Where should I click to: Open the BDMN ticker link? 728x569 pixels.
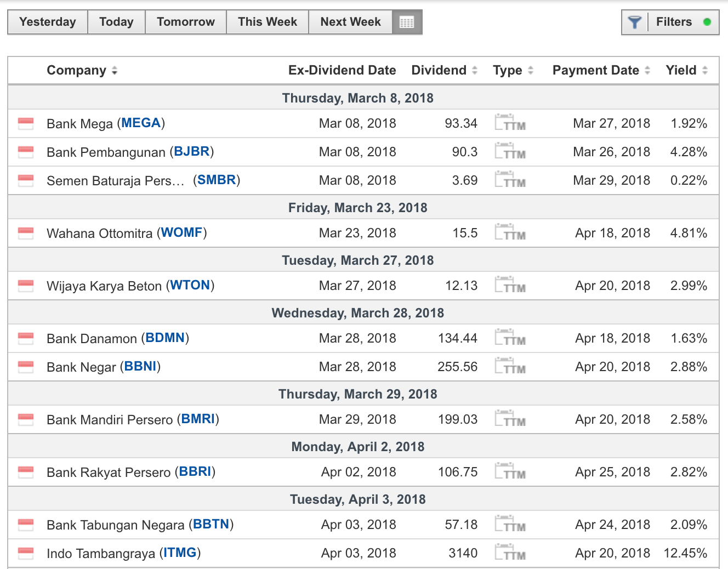point(165,338)
